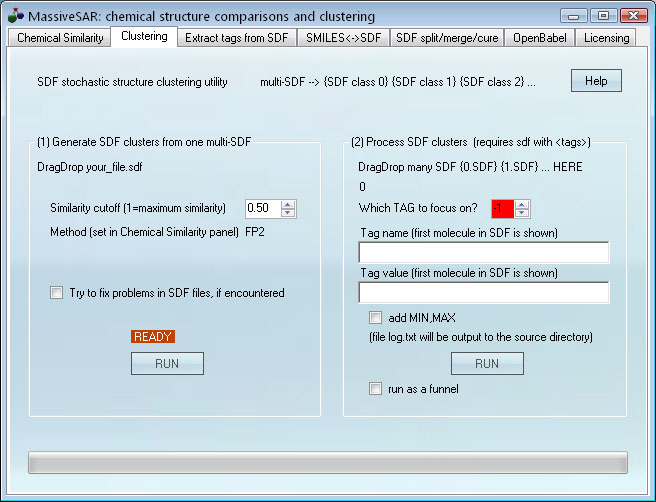Go to SDF split/merge/cure tab
656x502 pixels.
445,38
